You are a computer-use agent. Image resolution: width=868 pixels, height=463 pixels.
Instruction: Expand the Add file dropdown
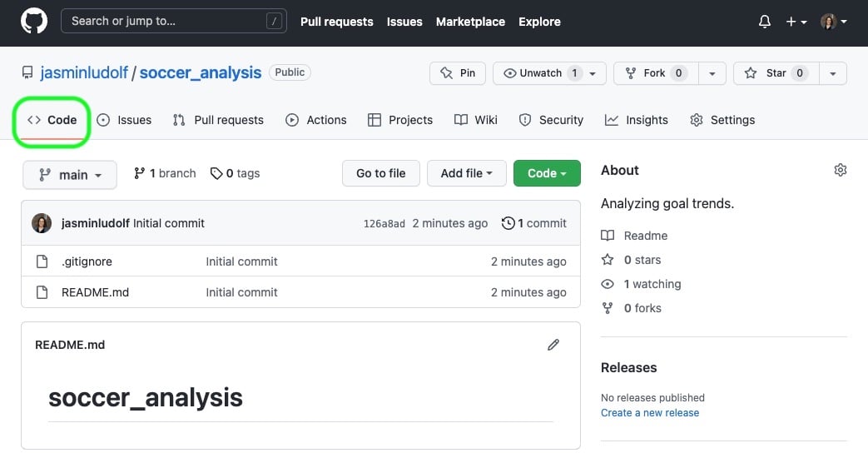pos(466,173)
